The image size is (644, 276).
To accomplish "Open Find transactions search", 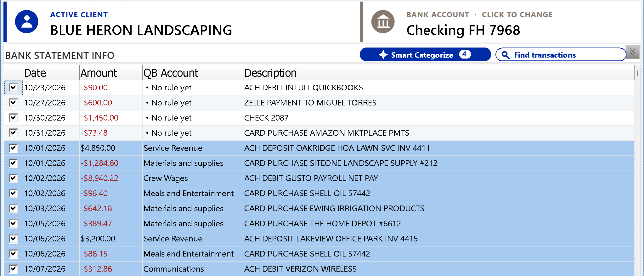I will (x=561, y=54).
